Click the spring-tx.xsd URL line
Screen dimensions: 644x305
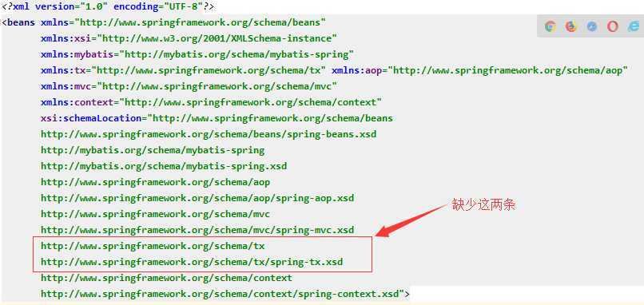(192, 263)
